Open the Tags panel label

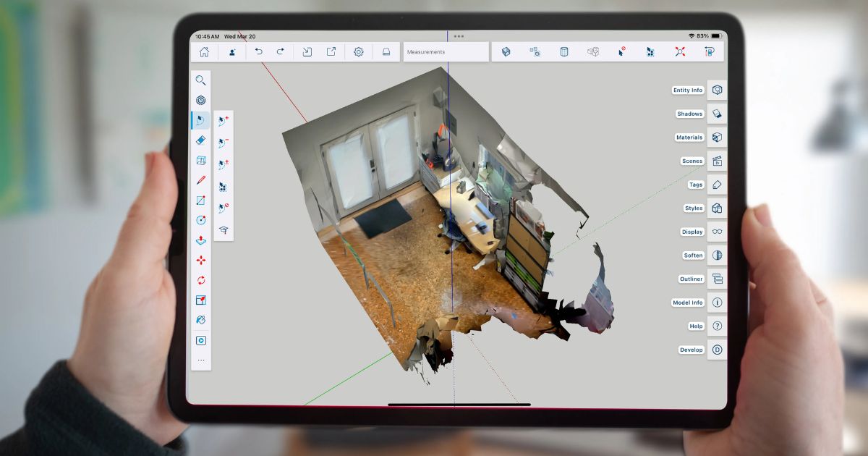point(696,185)
